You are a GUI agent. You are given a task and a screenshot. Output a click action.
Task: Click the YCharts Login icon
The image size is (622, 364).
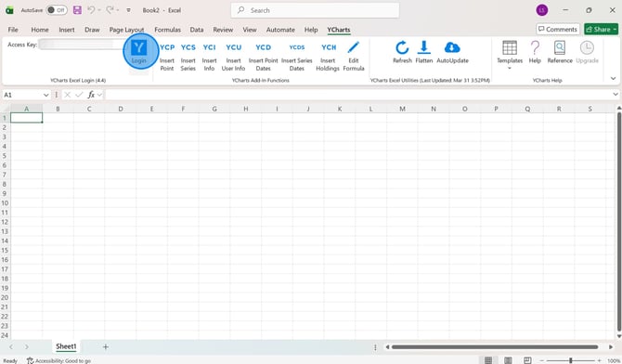139,47
